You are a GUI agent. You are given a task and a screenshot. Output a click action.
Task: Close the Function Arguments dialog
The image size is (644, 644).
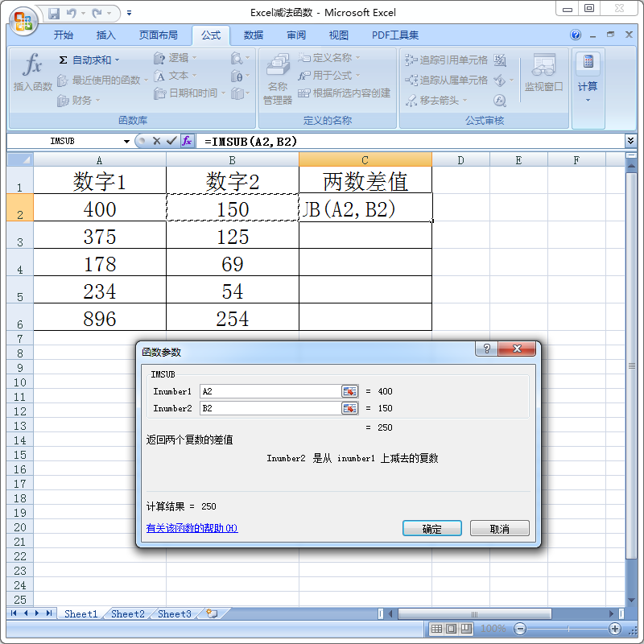click(x=517, y=349)
